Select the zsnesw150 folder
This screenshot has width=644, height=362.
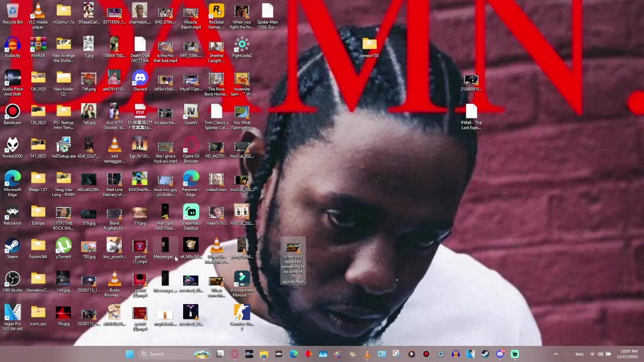point(369,48)
